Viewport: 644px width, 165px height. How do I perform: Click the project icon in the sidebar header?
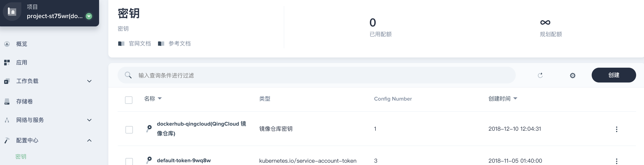(x=12, y=12)
